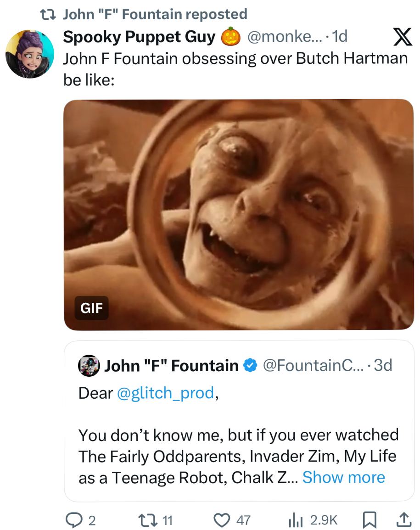
Task: Open Spooky Puppet Guy's avatar
Action: click(x=29, y=54)
